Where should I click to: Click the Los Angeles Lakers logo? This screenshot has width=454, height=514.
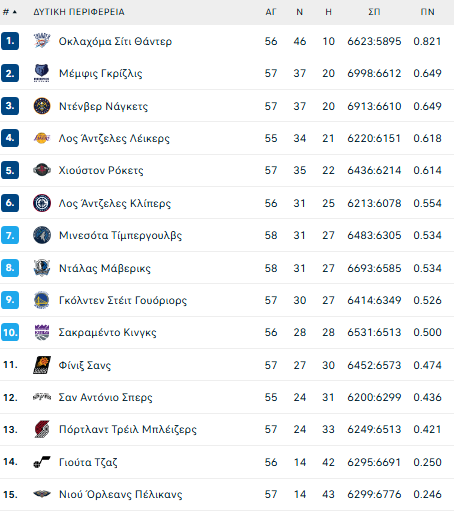(42, 138)
